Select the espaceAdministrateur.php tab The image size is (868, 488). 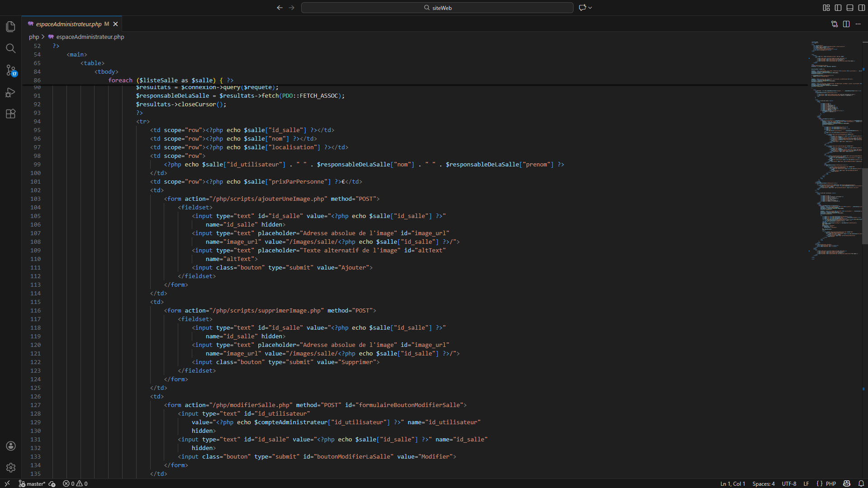tap(68, 24)
